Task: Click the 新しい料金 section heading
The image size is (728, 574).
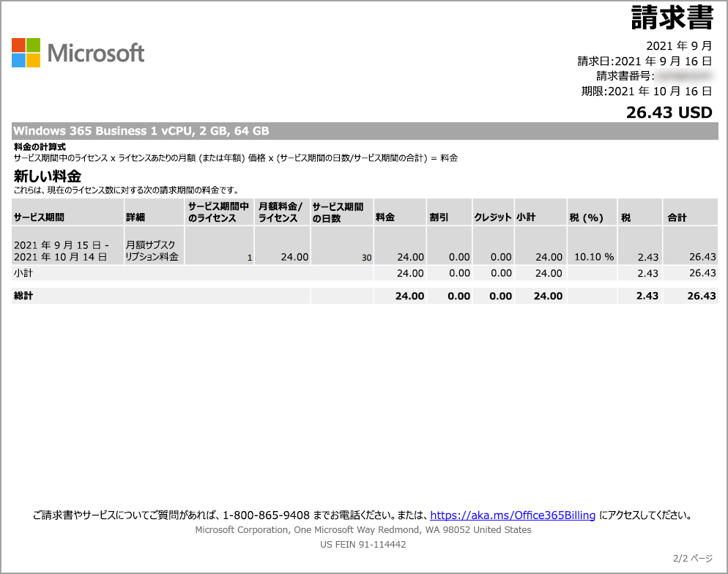Action: [x=48, y=176]
